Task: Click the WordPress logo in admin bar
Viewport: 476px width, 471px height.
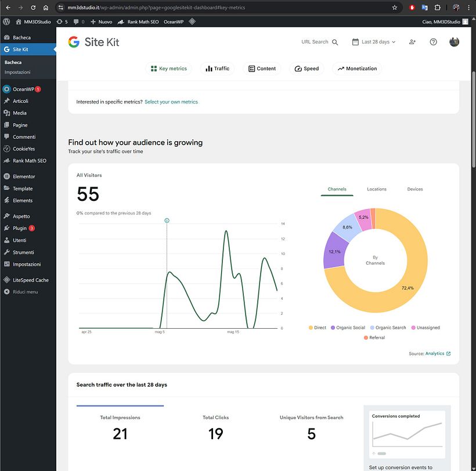Action: pos(6,21)
